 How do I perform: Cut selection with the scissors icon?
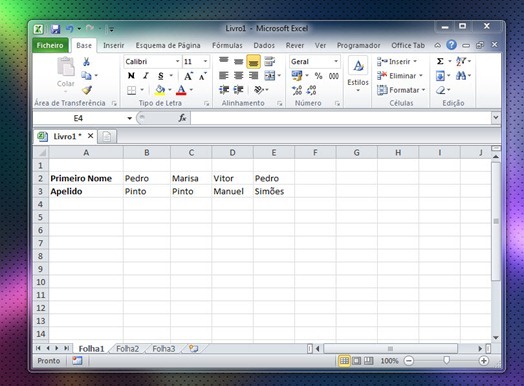tap(86, 61)
